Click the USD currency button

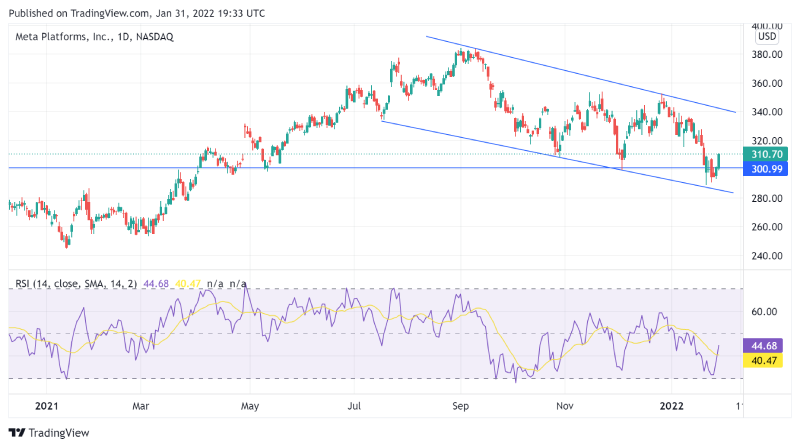pos(767,37)
